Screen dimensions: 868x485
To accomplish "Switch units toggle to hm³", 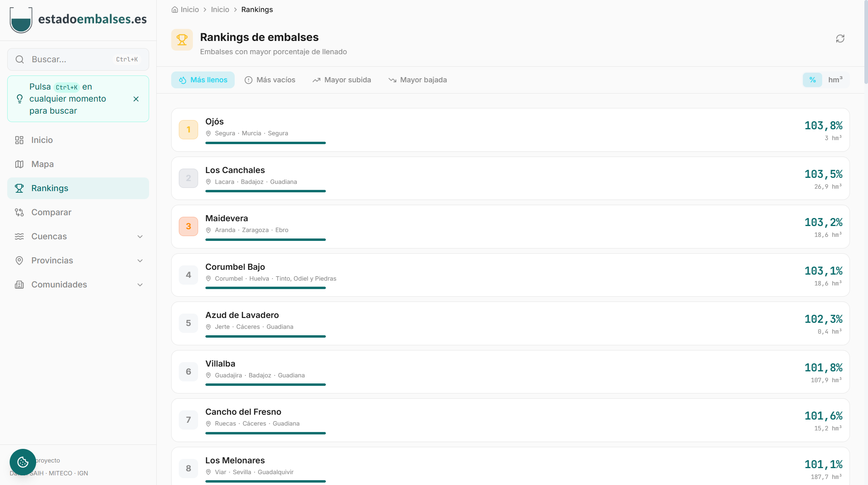I will coord(835,80).
